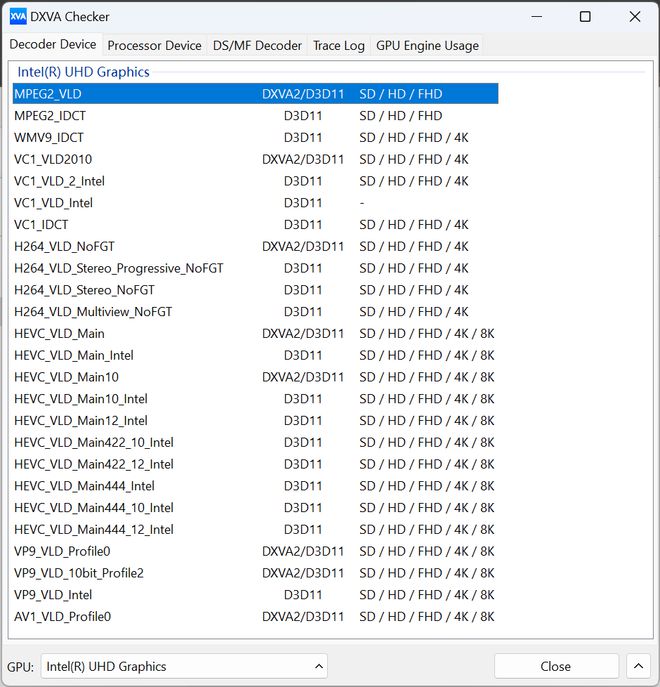Select the VP9_VLD_10bit_Profile2 row
Viewport: 660px width, 687px height.
pyautogui.click(x=255, y=573)
